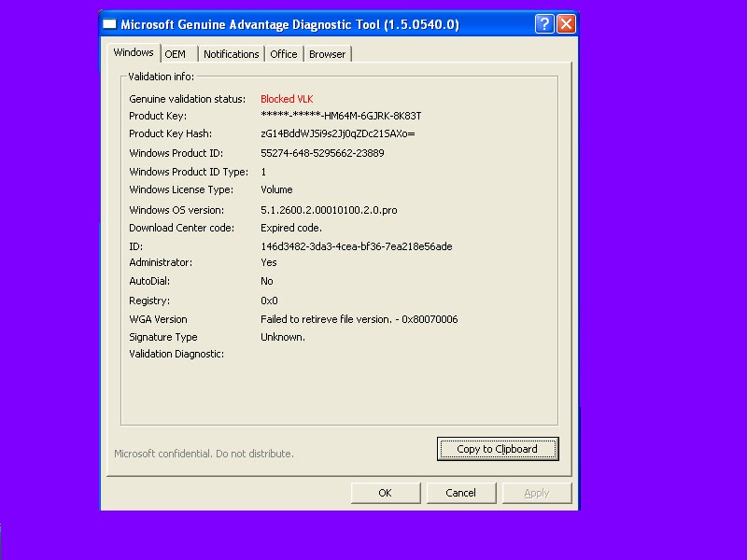
Task: Confirm with the OK button
Action: 386,493
